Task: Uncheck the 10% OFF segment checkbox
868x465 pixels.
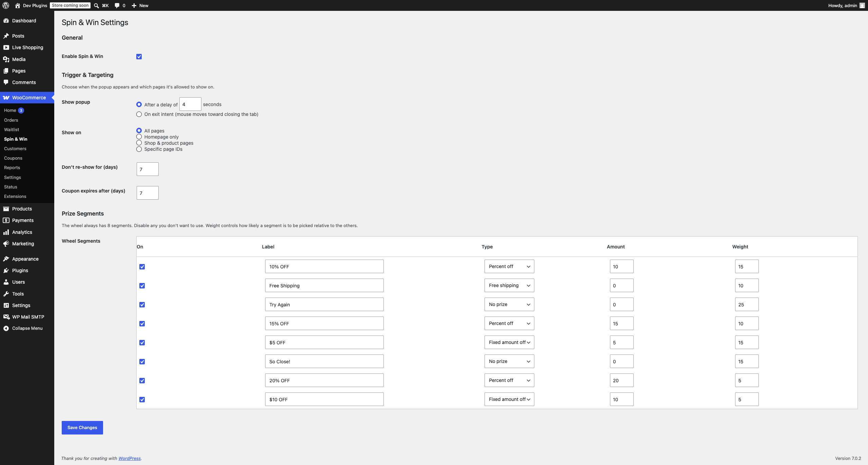Action: click(x=142, y=267)
